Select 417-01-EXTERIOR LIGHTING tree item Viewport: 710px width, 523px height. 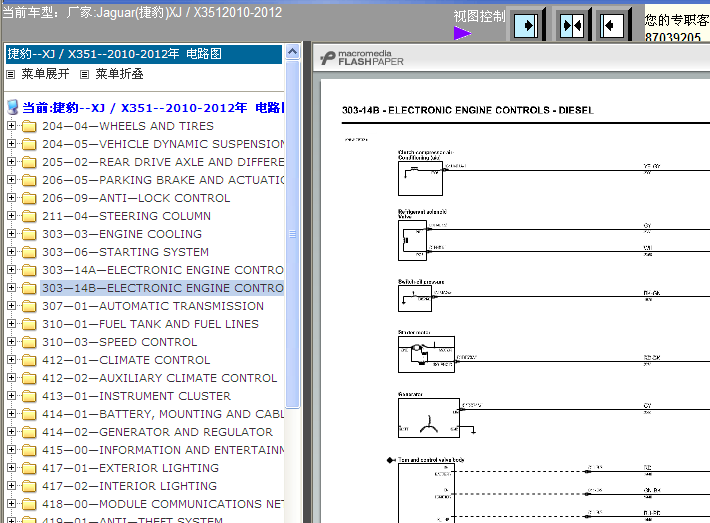point(130,468)
